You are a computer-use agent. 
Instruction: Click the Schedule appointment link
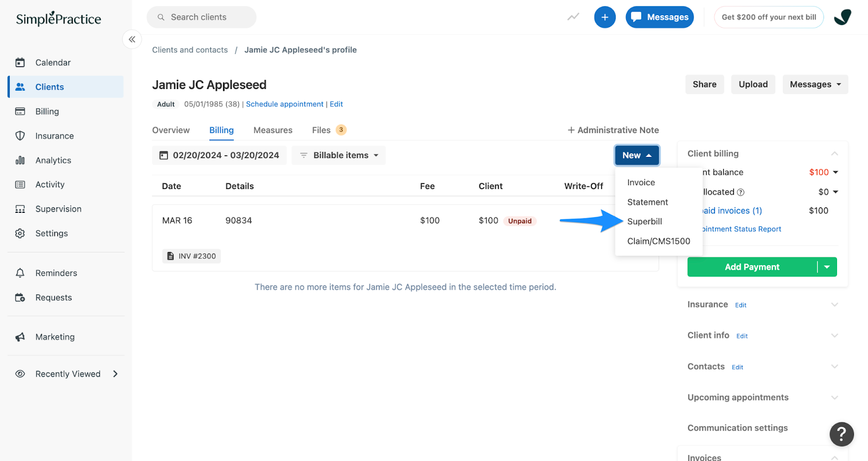pos(284,104)
